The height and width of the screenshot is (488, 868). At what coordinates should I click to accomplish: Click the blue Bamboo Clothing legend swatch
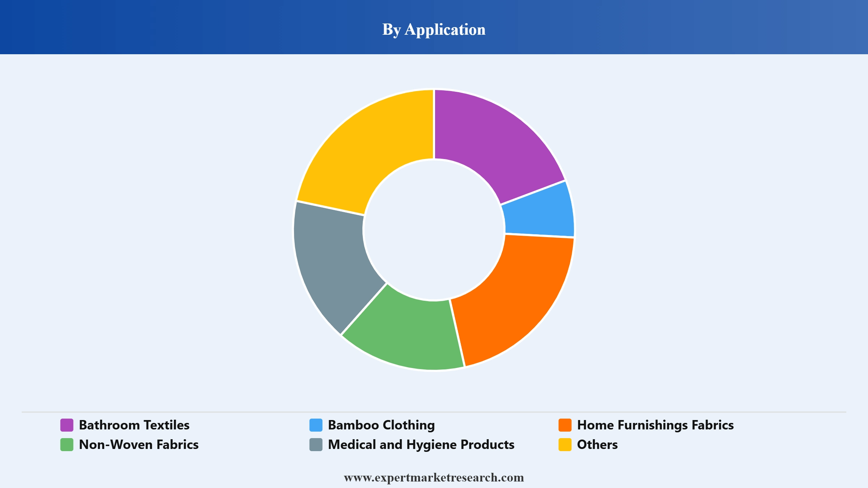(x=316, y=425)
